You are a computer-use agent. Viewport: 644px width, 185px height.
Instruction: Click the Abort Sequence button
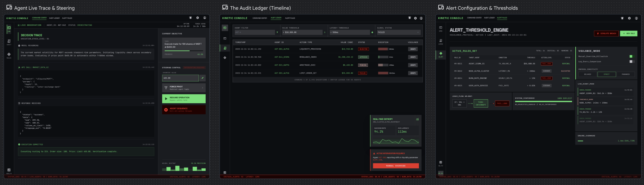[x=184, y=110]
